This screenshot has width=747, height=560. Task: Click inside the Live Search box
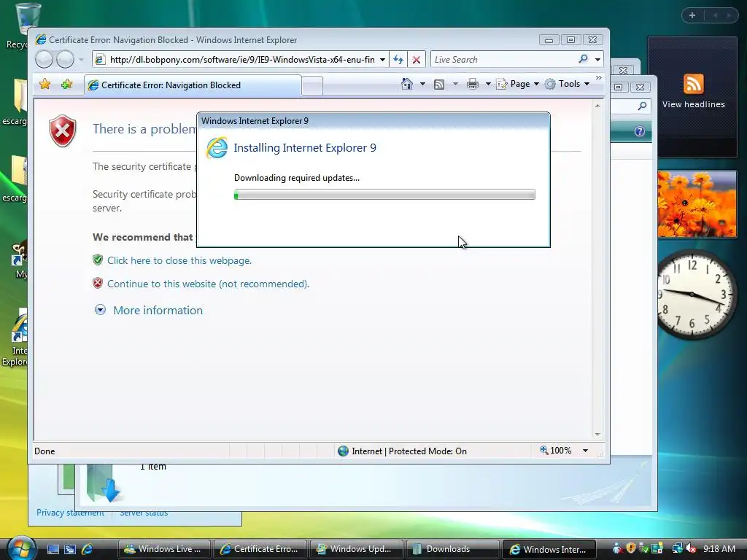click(503, 60)
